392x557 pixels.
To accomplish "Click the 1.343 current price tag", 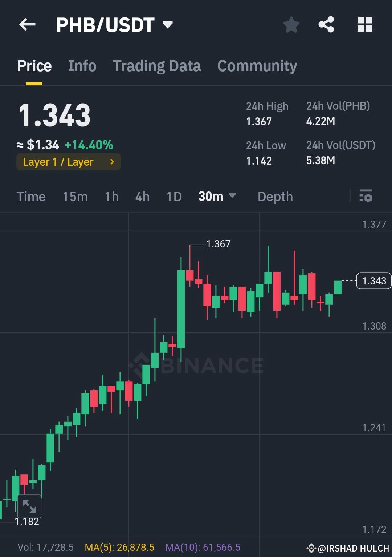I will coord(374,281).
